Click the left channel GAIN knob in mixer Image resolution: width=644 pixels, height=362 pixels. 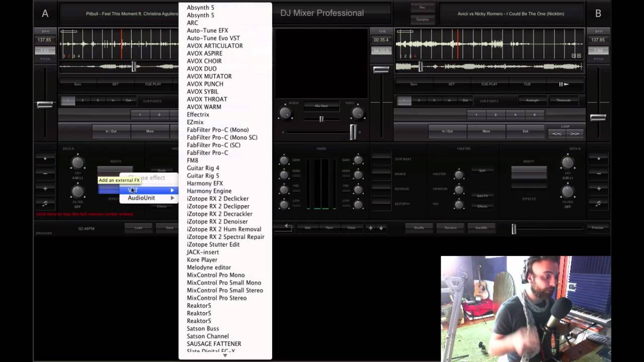[284, 160]
